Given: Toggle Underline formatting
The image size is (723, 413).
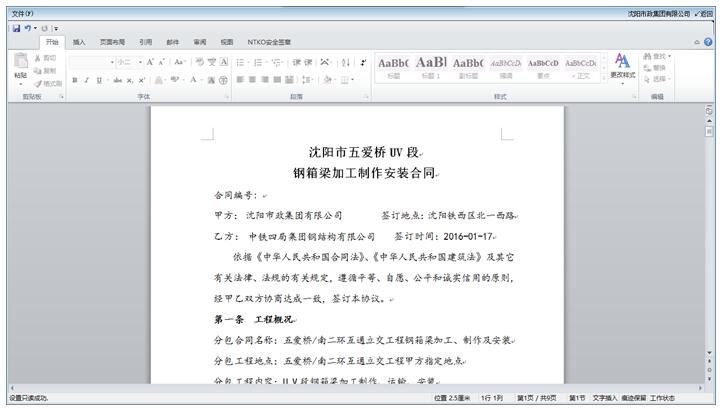Looking at the screenshot, I should [99, 80].
